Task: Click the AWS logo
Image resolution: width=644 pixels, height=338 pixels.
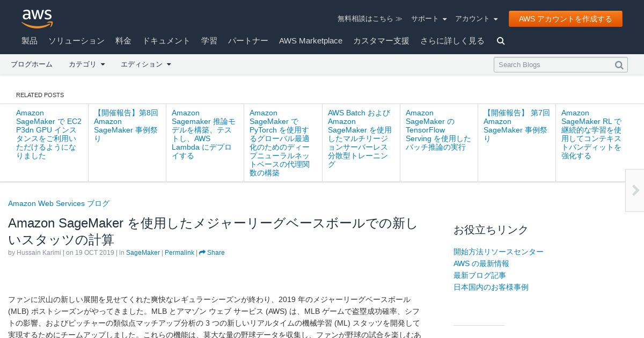Action: (x=37, y=19)
